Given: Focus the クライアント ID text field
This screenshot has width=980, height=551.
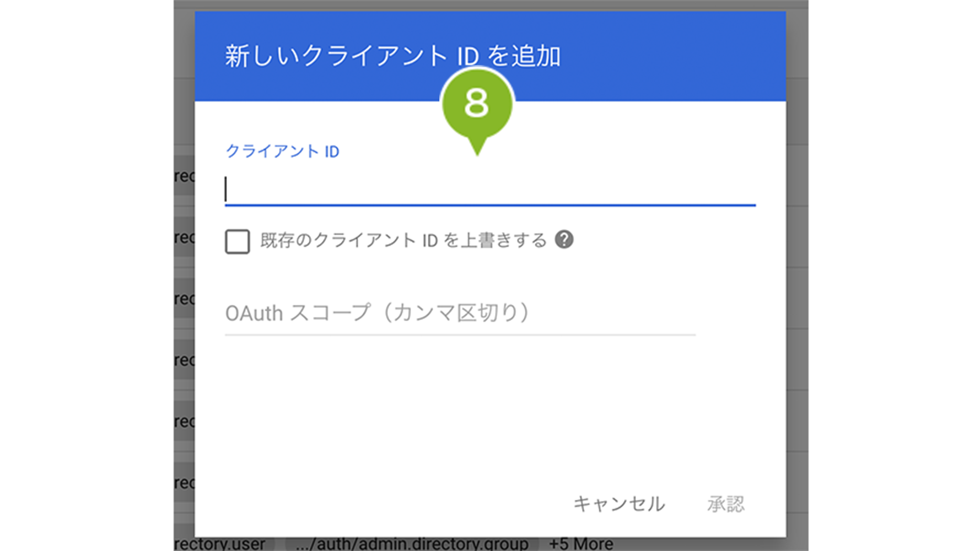Looking at the screenshot, I should [x=489, y=190].
